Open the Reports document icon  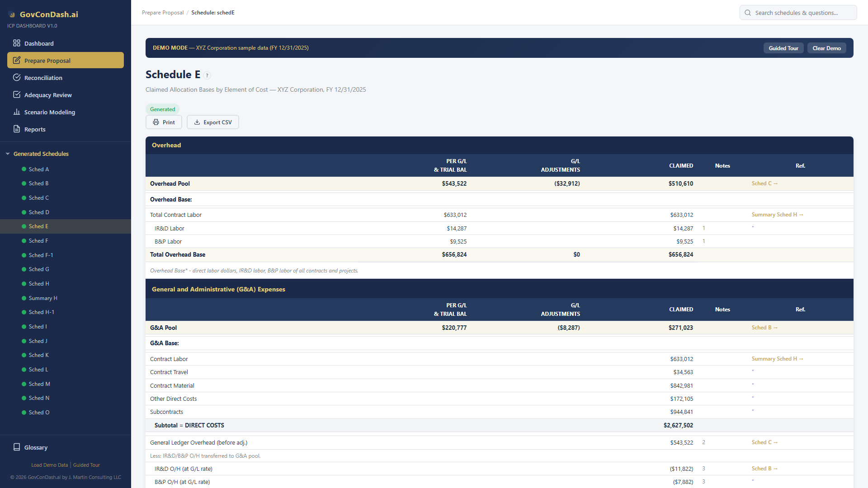[x=17, y=129]
